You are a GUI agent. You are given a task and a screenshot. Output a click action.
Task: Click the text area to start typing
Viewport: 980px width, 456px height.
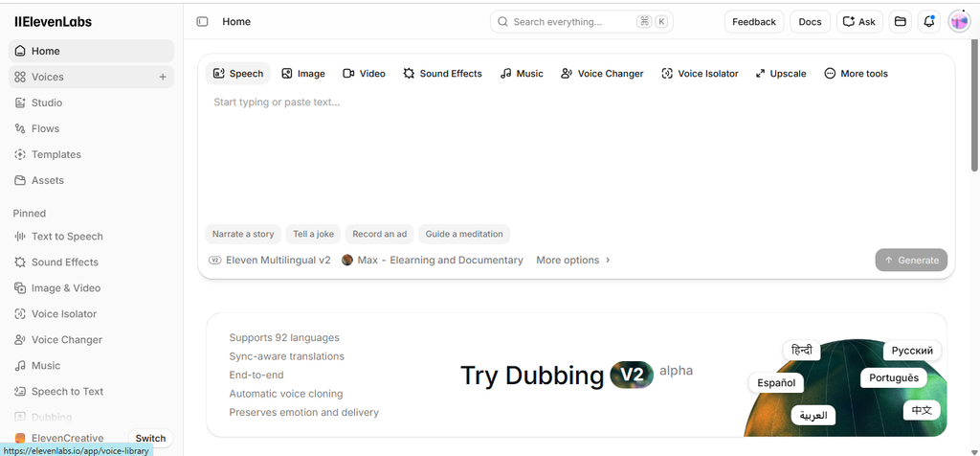tap(576, 153)
